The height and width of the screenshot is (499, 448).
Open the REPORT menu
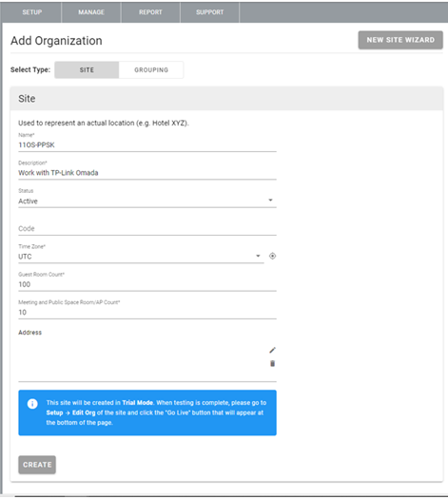(150, 12)
